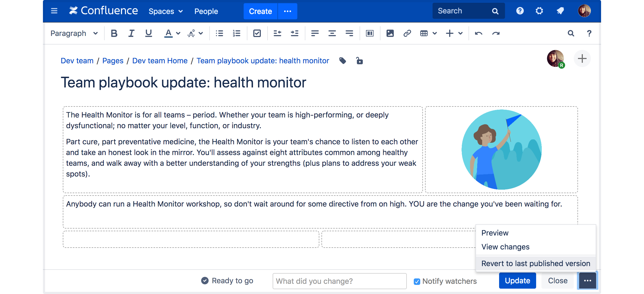Insert a table with the table icon

(x=424, y=33)
